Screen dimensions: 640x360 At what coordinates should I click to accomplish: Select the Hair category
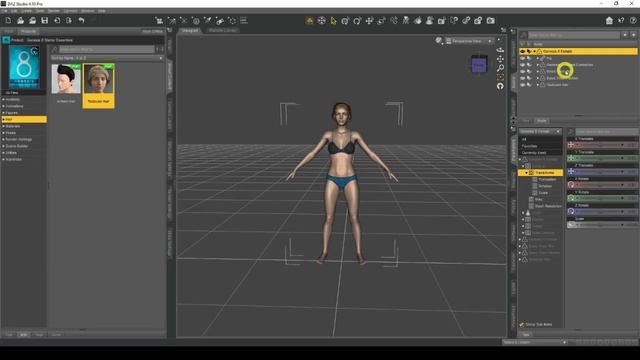coord(24,120)
